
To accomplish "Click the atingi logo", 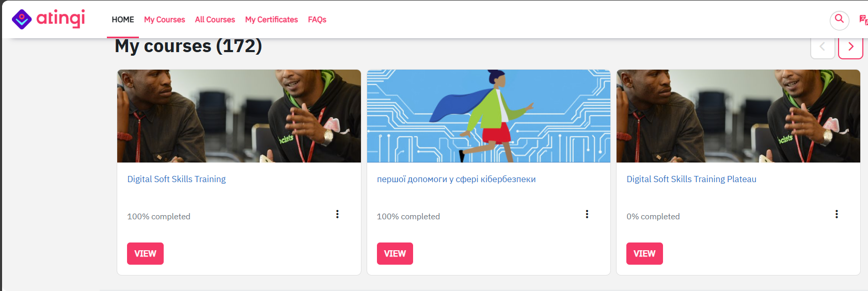I will 48,19.
